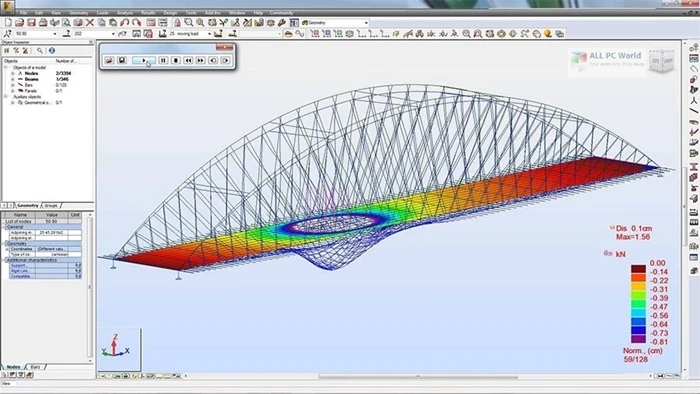Click the floppy disk save icon in the main toolbar
700x394 pixels.
(x=31, y=22)
